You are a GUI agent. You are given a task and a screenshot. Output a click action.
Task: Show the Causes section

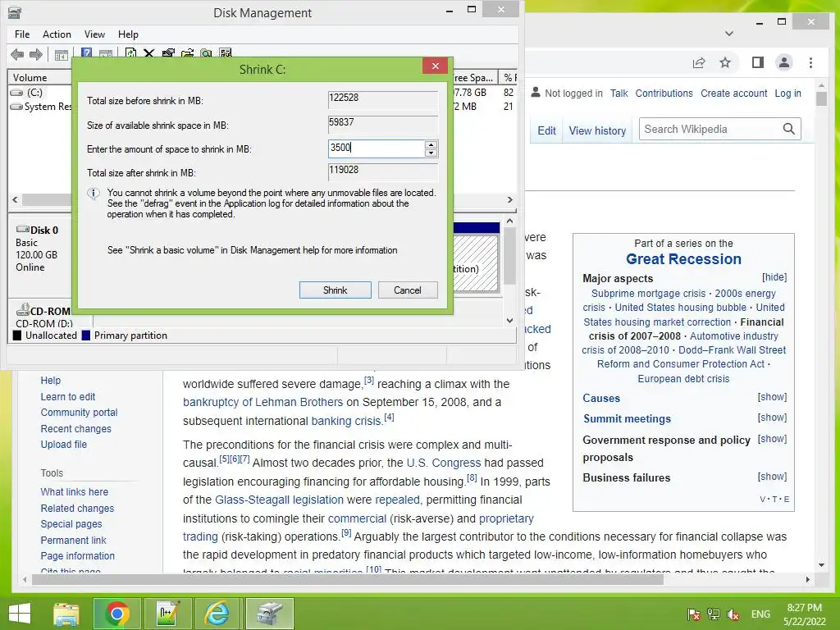[x=772, y=397]
